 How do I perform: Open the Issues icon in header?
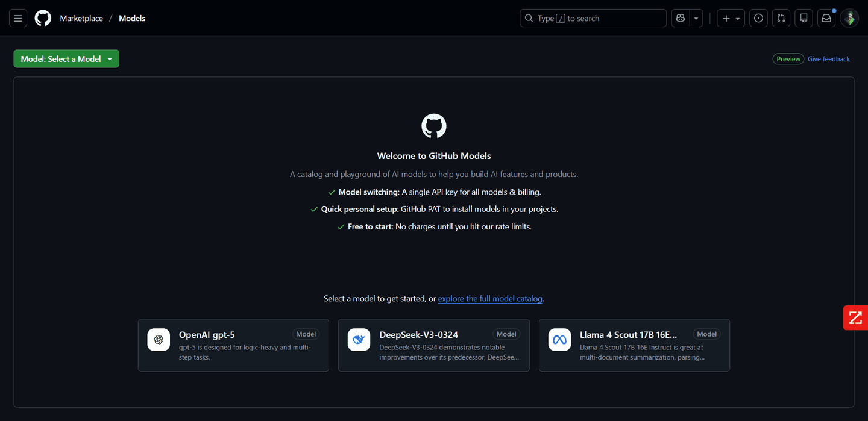(x=758, y=19)
